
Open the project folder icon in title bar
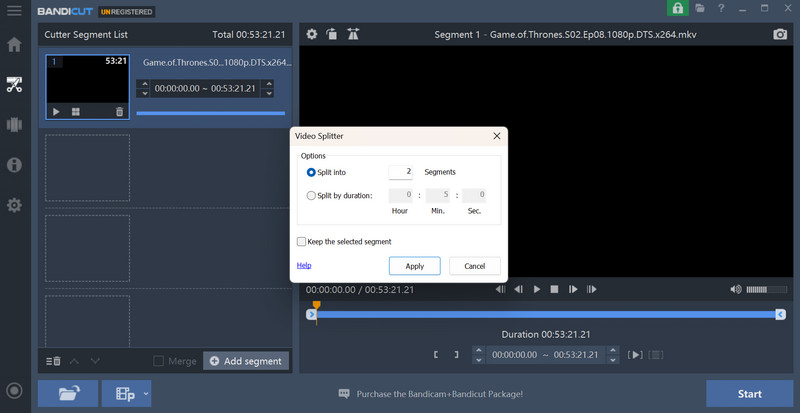click(x=700, y=8)
